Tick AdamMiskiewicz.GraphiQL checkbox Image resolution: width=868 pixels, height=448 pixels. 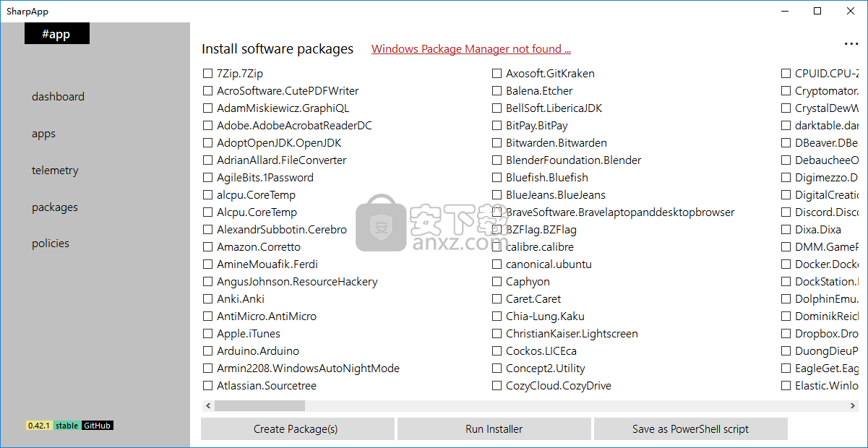point(208,108)
